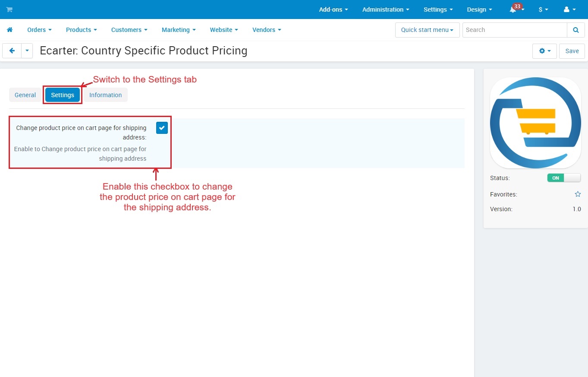
Task: Open the cart icon in top bar
Action: [9, 10]
